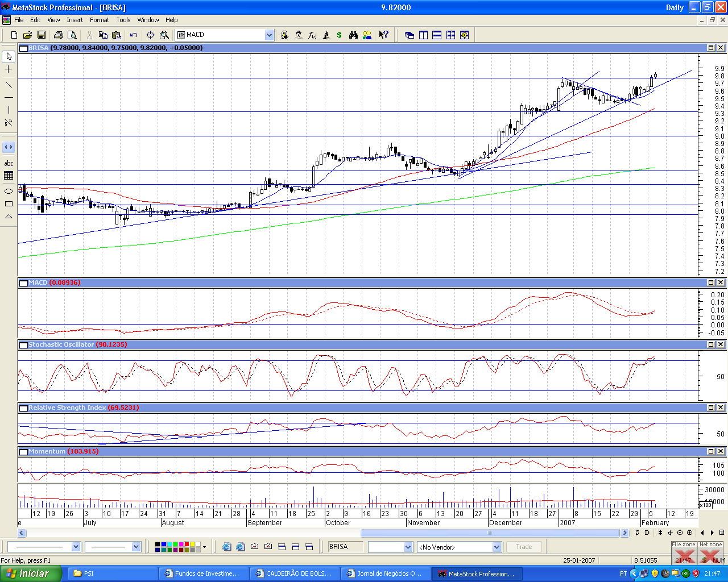Open Print Preview from the toolbar
The height and width of the screenshot is (582, 728).
(72, 35)
